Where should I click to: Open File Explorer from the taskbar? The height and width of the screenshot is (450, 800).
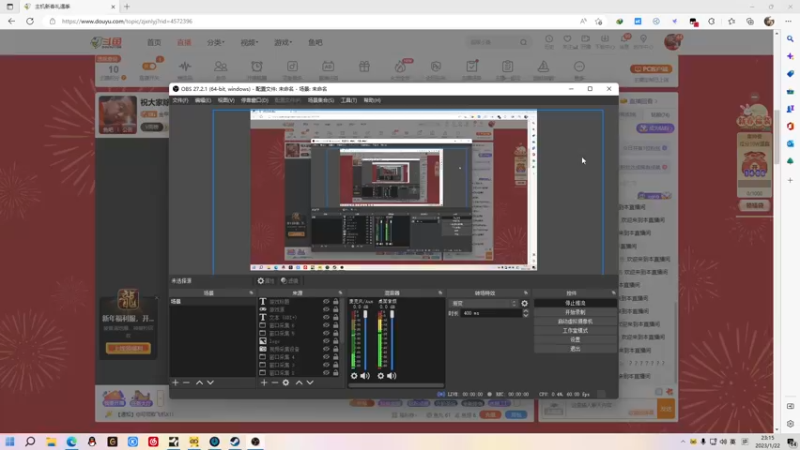pos(51,441)
